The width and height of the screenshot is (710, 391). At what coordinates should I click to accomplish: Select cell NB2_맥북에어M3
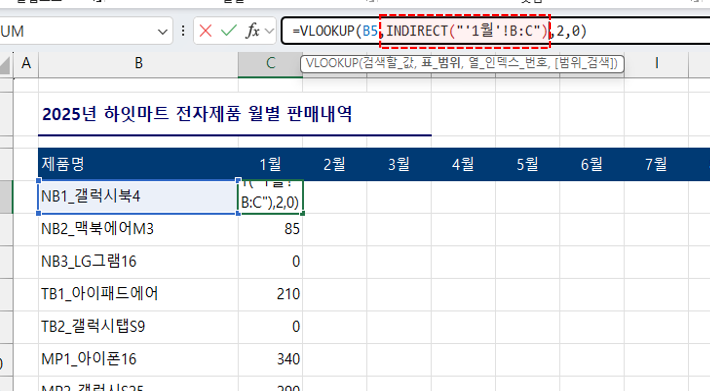(139, 229)
